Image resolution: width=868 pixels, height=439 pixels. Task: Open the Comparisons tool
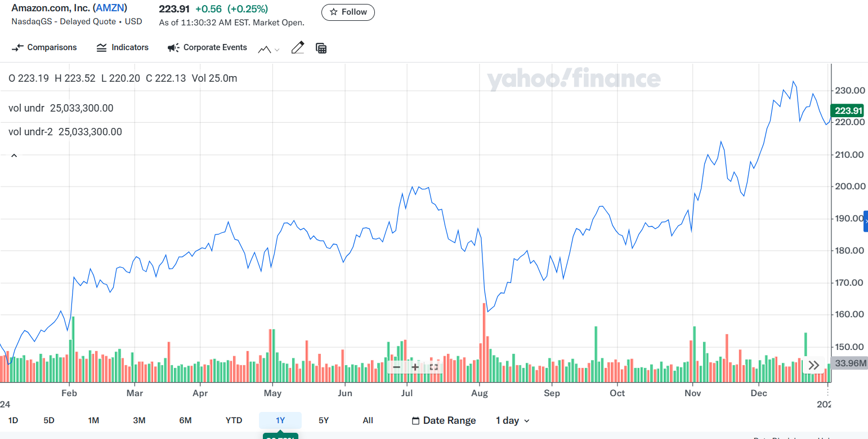click(x=44, y=47)
